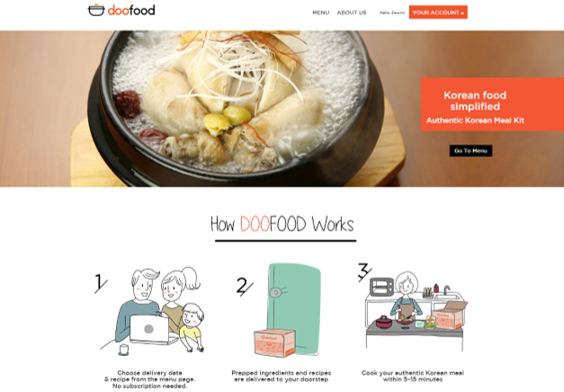Click the handwritten step number 2
The width and height of the screenshot is (564, 392).
coord(245,287)
